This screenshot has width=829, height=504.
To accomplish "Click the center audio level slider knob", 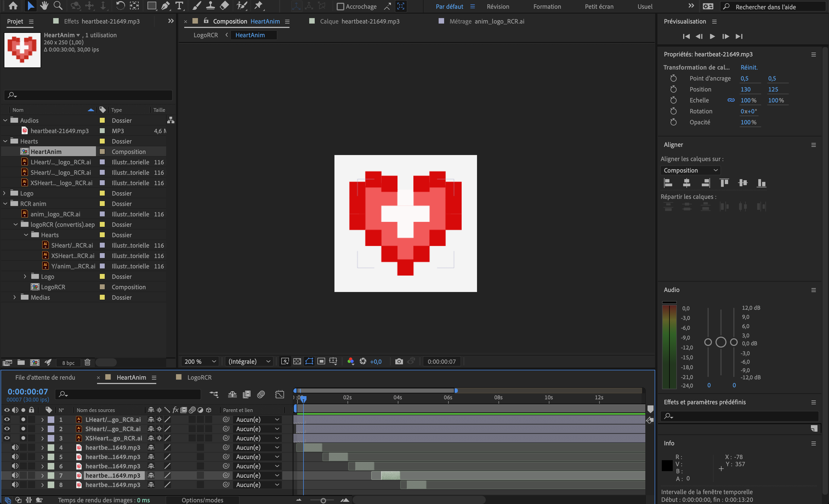I will coord(721,342).
